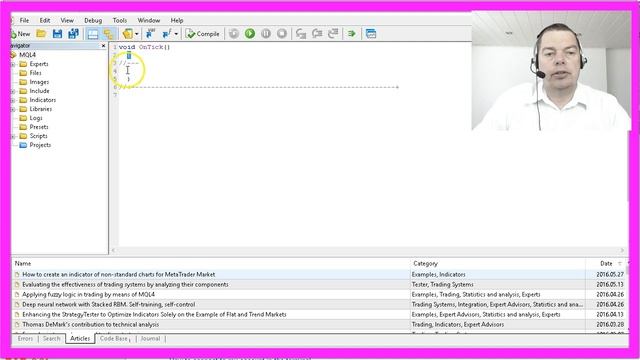Expand the Experts folder
This screenshot has width=640, height=360.
point(13,64)
